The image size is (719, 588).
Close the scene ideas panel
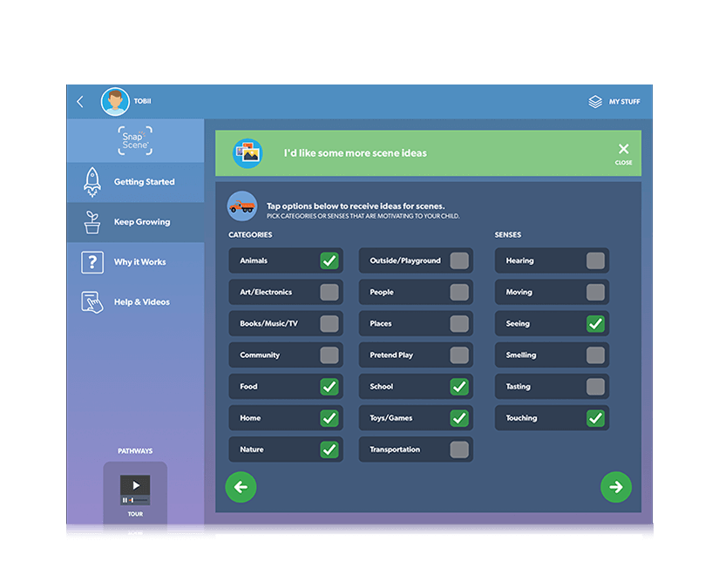(x=623, y=152)
